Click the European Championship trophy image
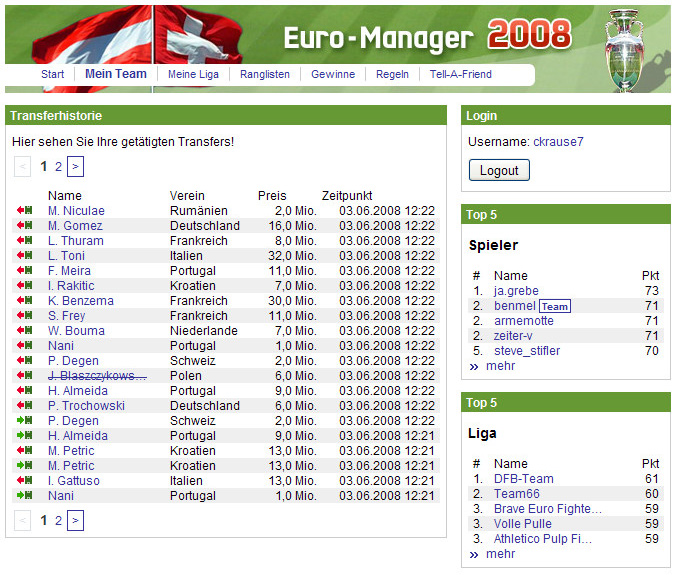The image size is (676, 575). pos(625,50)
